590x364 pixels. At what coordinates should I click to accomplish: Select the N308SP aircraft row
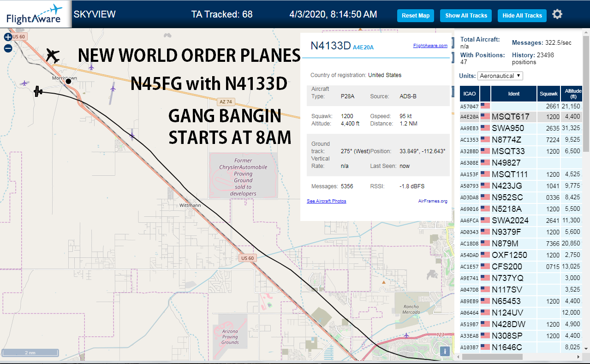[521, 336]
